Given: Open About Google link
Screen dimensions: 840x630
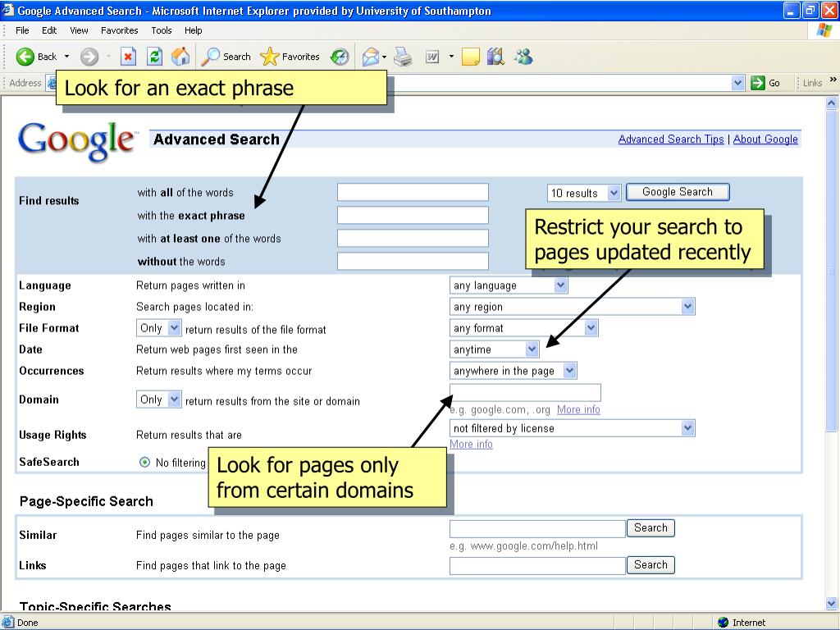Looking at the screenshot, I should [765, 139].
